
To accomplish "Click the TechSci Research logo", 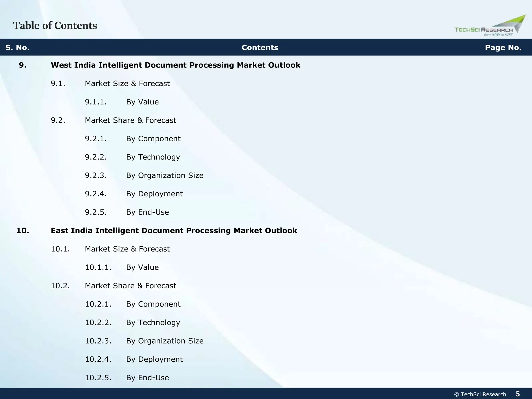I will (489, 26).
